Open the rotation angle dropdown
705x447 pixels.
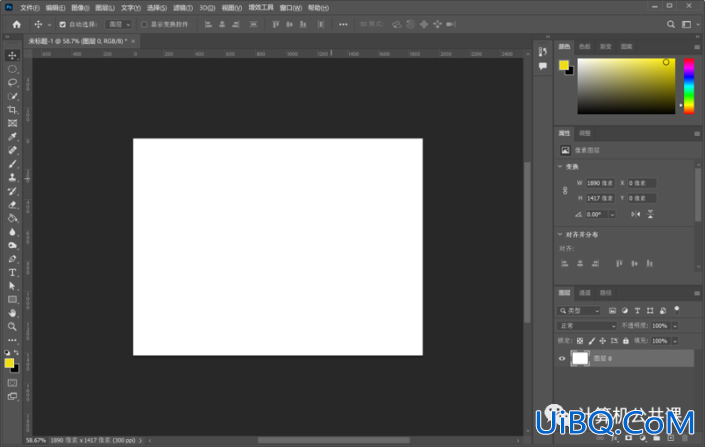(612, 215)
